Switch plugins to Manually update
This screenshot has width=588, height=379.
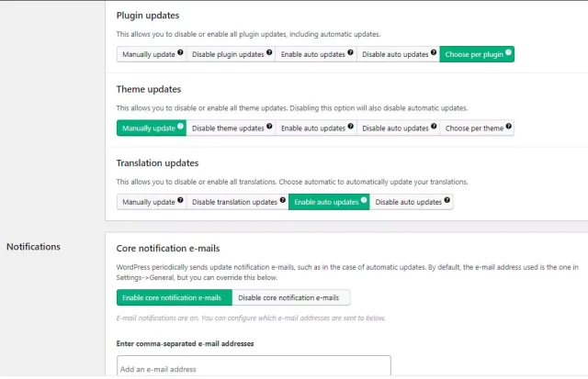point(148,54)
